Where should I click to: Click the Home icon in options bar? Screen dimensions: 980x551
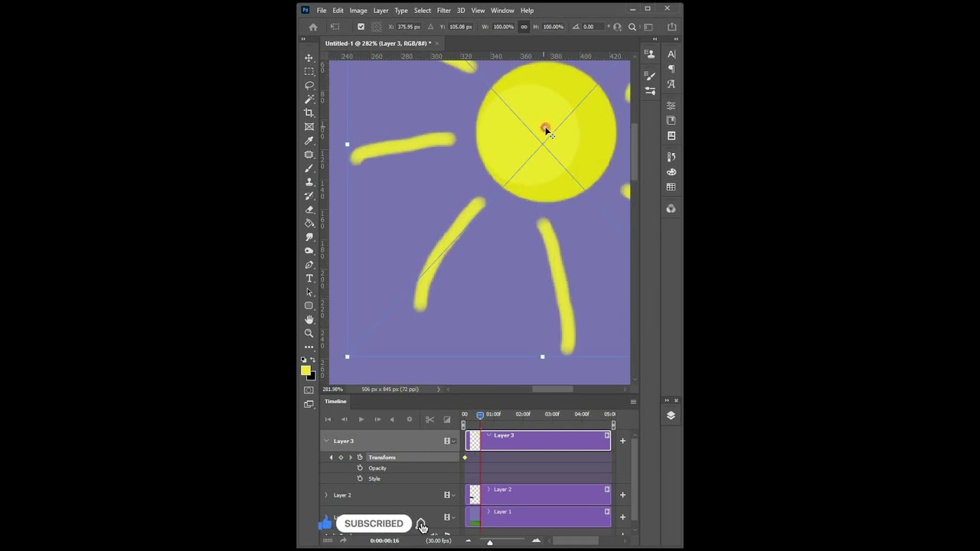click(x=312, y=27)
